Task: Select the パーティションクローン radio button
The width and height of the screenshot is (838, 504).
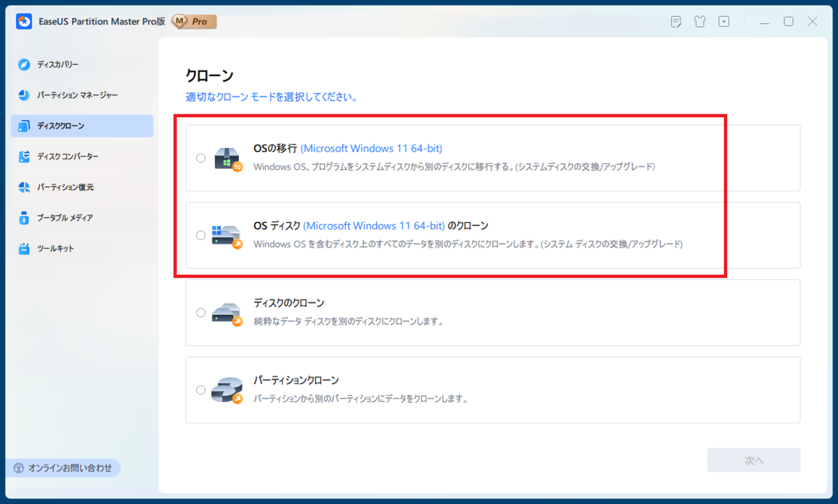Action: [x=201, y=390]
